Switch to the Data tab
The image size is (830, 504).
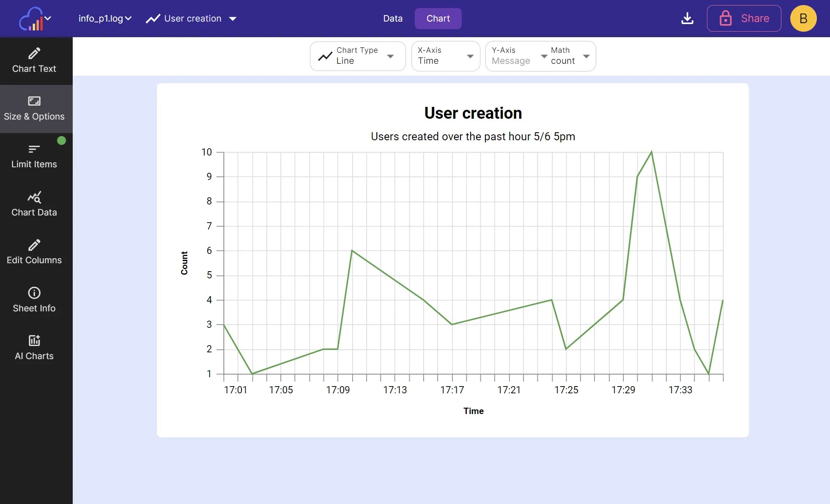click(392, 19)
